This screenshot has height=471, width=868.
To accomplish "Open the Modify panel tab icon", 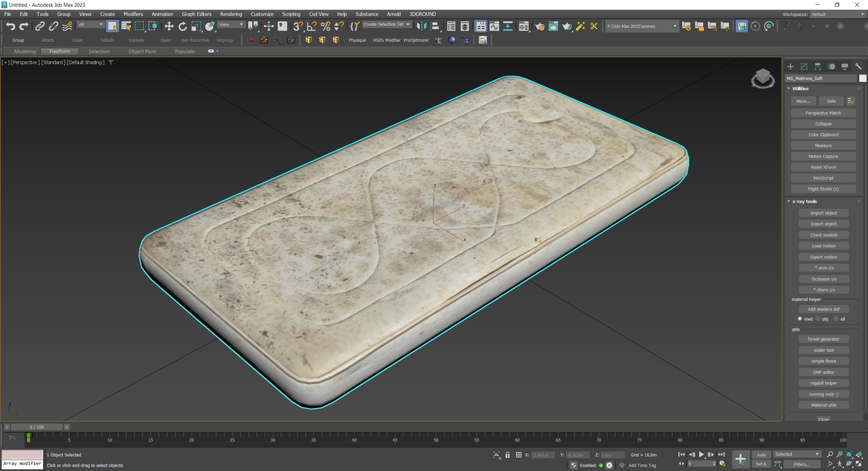I will tap(804, 66).
